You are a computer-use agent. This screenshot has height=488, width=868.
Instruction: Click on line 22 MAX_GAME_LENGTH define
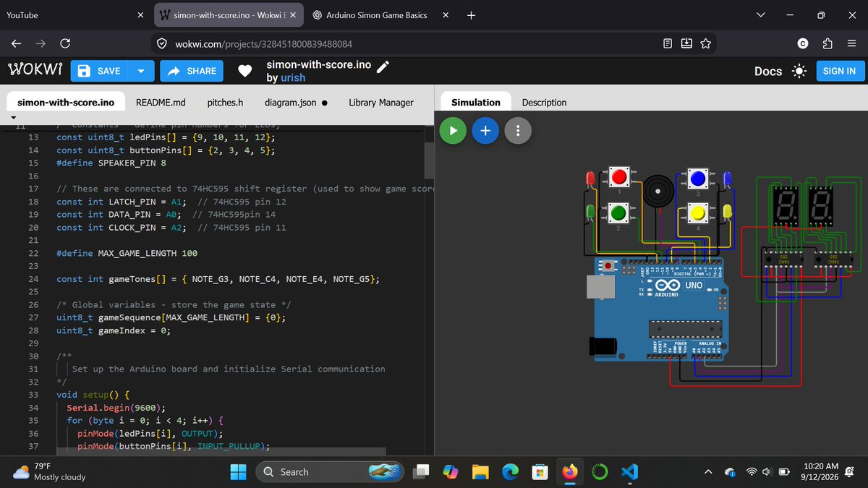click(127, 253)
